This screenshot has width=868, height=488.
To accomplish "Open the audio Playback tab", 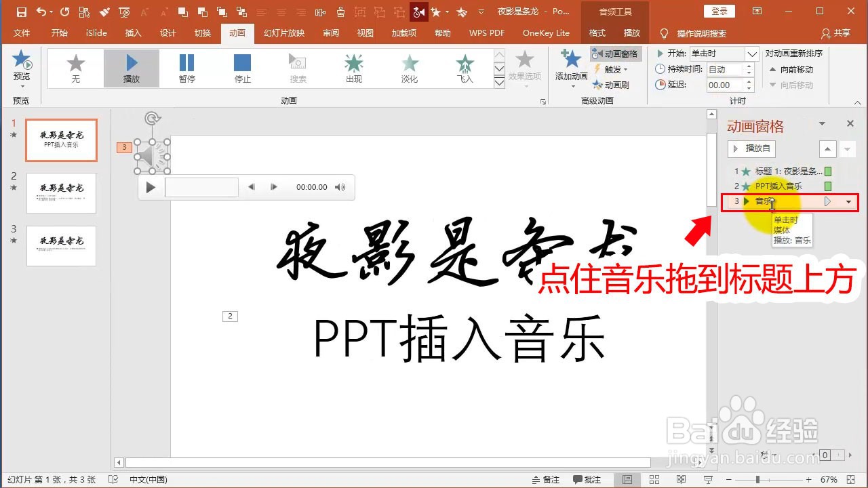I will pyautogui.click(x=631, y=33).
